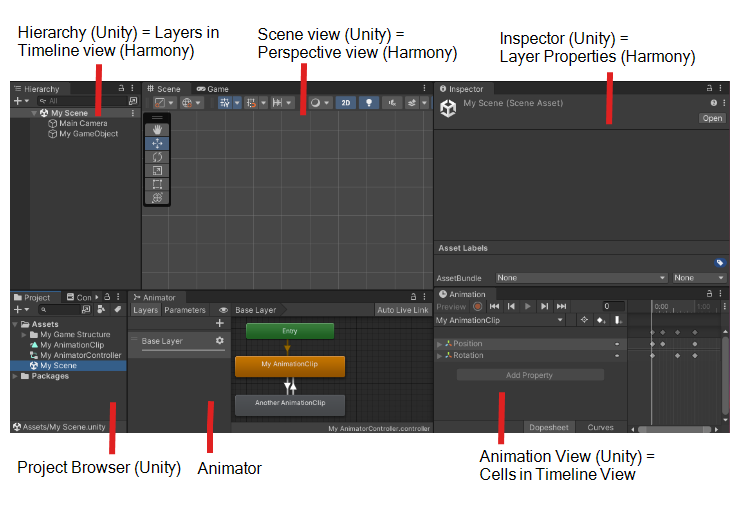Step to previous keyframe in Animation

point(511,306)
